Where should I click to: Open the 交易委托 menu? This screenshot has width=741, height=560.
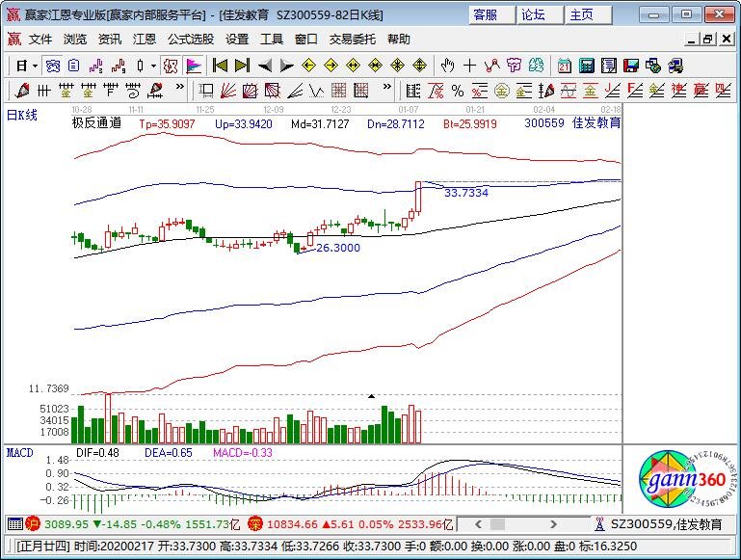point(353,40)
